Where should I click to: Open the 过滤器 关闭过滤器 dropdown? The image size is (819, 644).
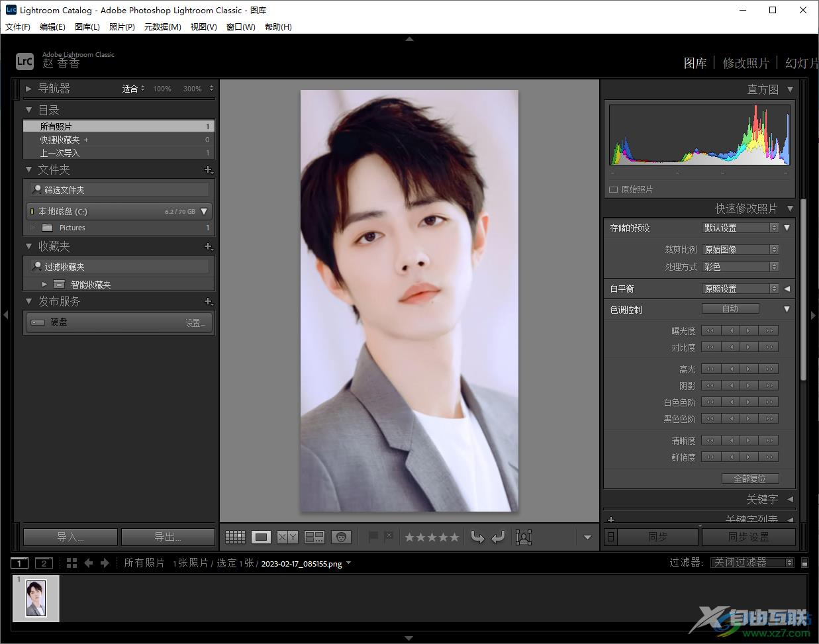coord(753,563)
